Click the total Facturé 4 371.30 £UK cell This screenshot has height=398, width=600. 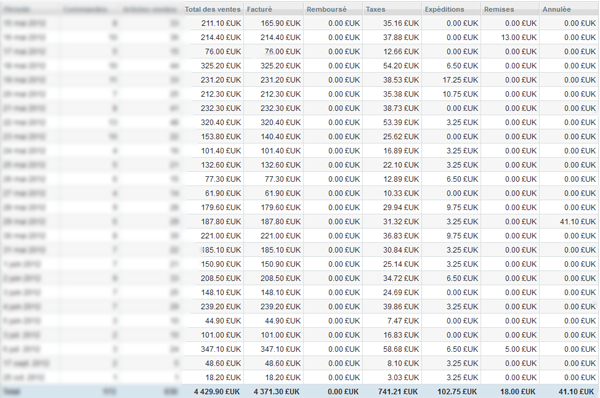click(x=274, y=391)
